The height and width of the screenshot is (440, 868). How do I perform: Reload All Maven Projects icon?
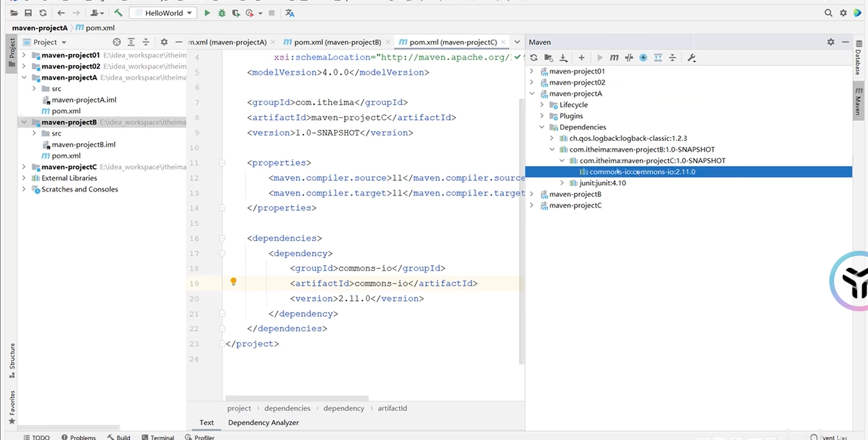534,57
